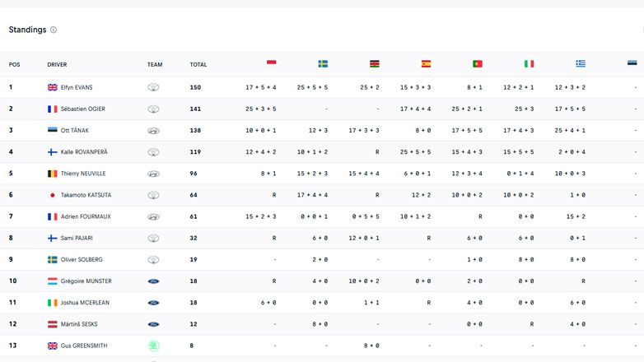This screenshot has height=362, width=644.
Task: Open the Kenya flag rally column
Action: click(x=375, y=64)
